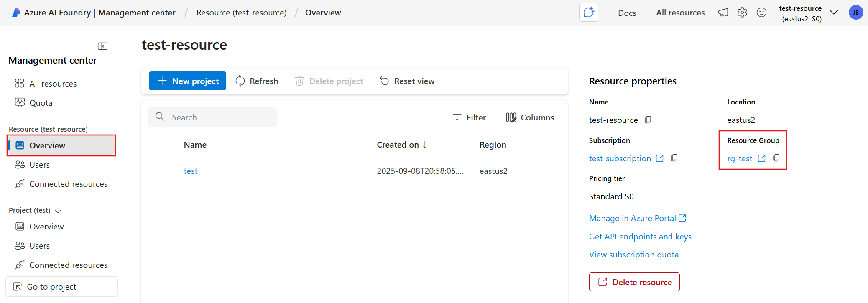868x303 pixels.
Task: Go to Quota in the sidebar
Action: point(41,103)
